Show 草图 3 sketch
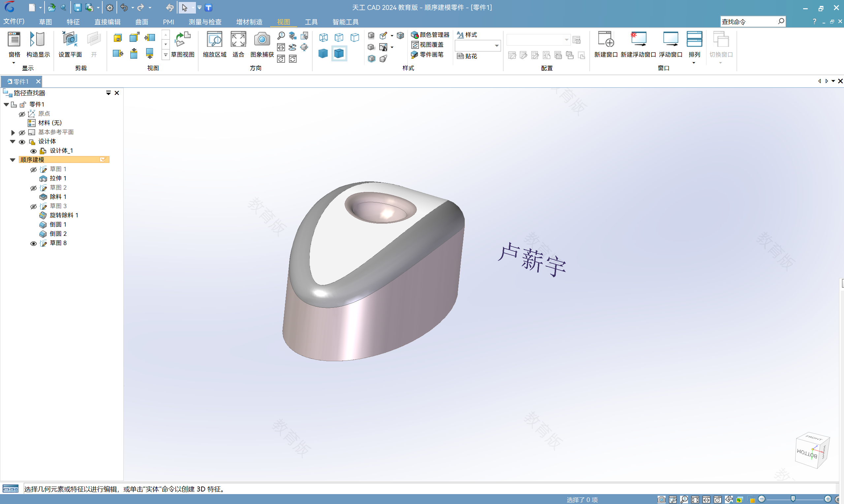This screenshot has width=844, height=504. click(34, 206)
